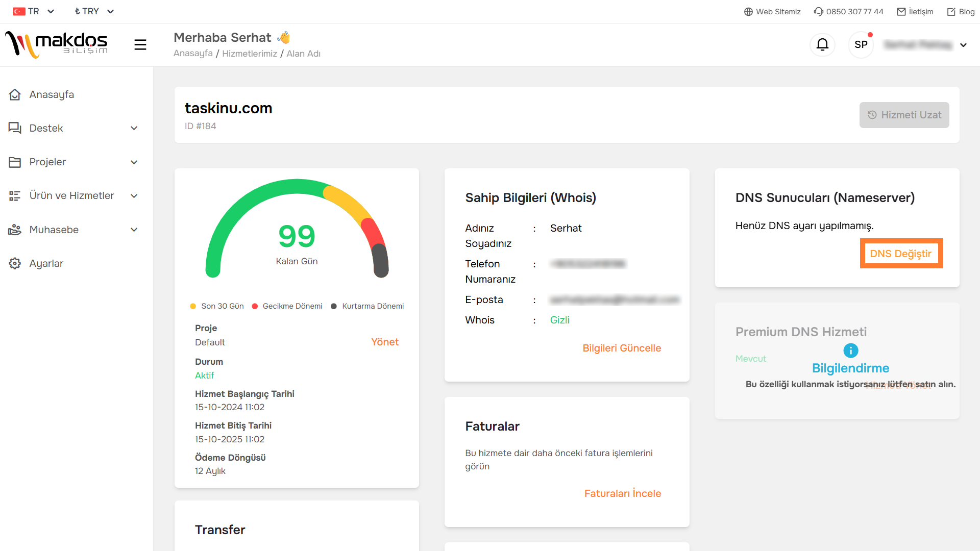Open Ürün ve Hizmetler sidebar menu

pos(74,196)
